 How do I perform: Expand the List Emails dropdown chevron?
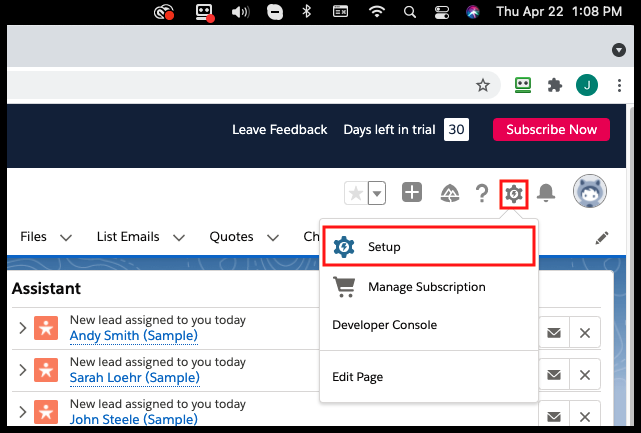(179, 238)
